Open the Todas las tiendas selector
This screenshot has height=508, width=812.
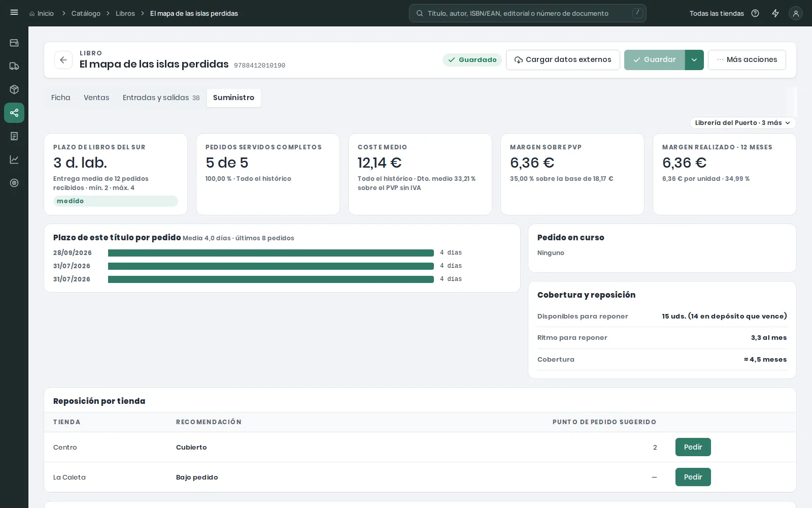coord(717,13)
